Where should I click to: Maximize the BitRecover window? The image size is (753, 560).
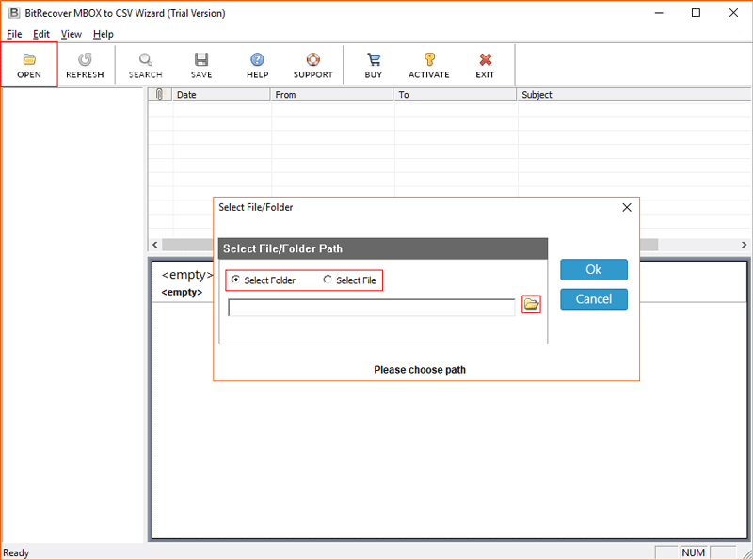click(x=696, y=13)
